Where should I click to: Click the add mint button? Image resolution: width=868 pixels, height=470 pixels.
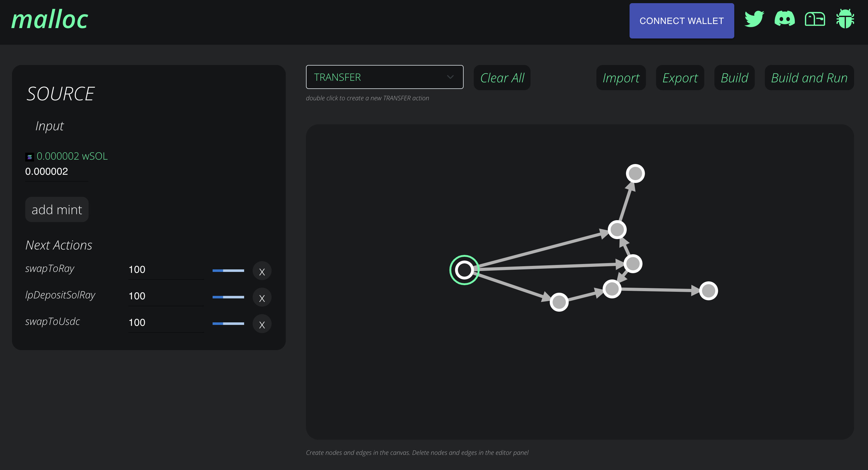click(57, 209)
